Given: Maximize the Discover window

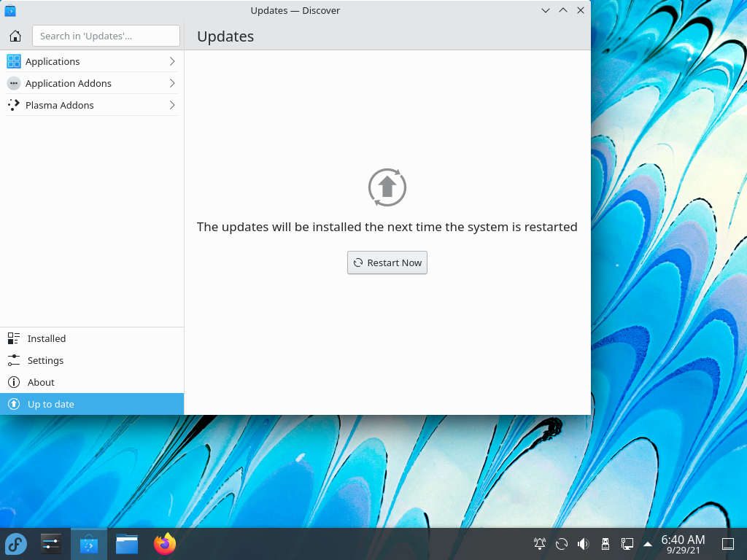Looking at the screenshot, I should tap(563, 10).
